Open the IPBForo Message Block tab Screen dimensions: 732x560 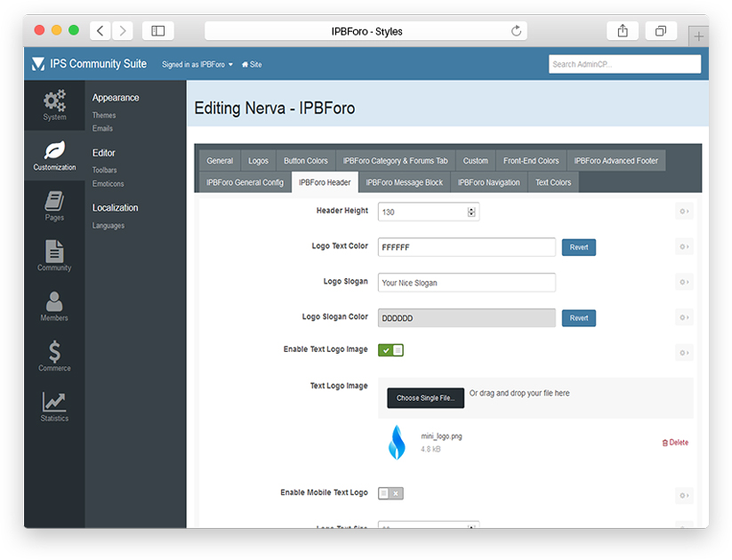[x=405, y=182]
